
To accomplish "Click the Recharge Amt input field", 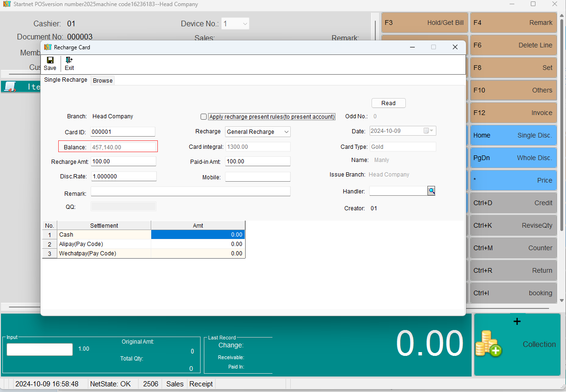I will 123,161.
